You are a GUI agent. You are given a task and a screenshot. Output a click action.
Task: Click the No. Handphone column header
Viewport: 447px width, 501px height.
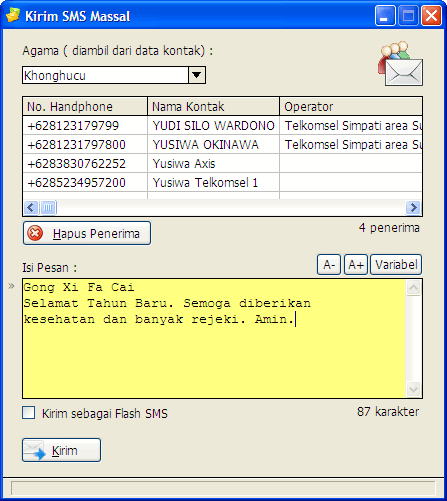pyautogui.click(x=85, y=107)
